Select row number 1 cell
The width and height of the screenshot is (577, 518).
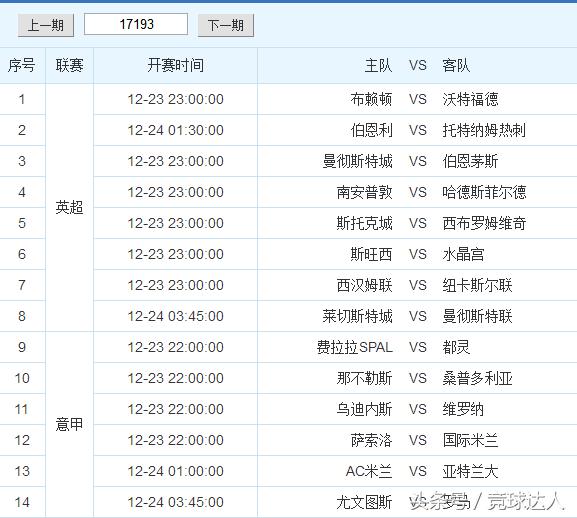[x=22, y=99]
